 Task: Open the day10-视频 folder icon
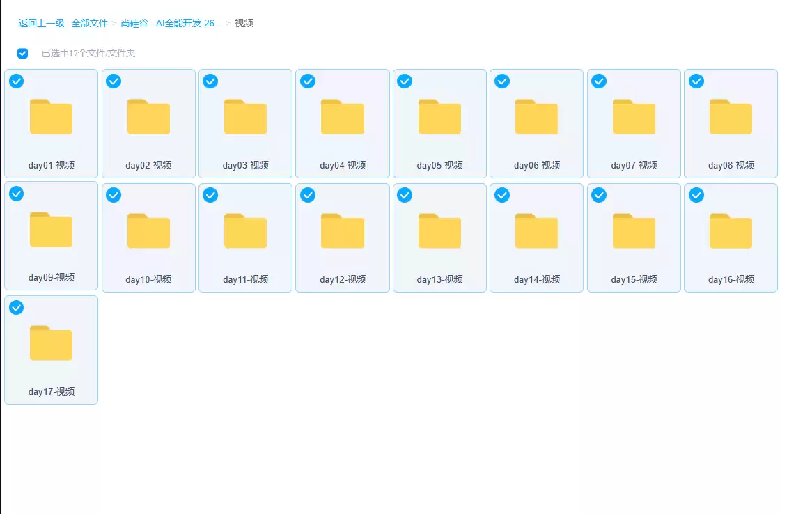pos(148,231)
